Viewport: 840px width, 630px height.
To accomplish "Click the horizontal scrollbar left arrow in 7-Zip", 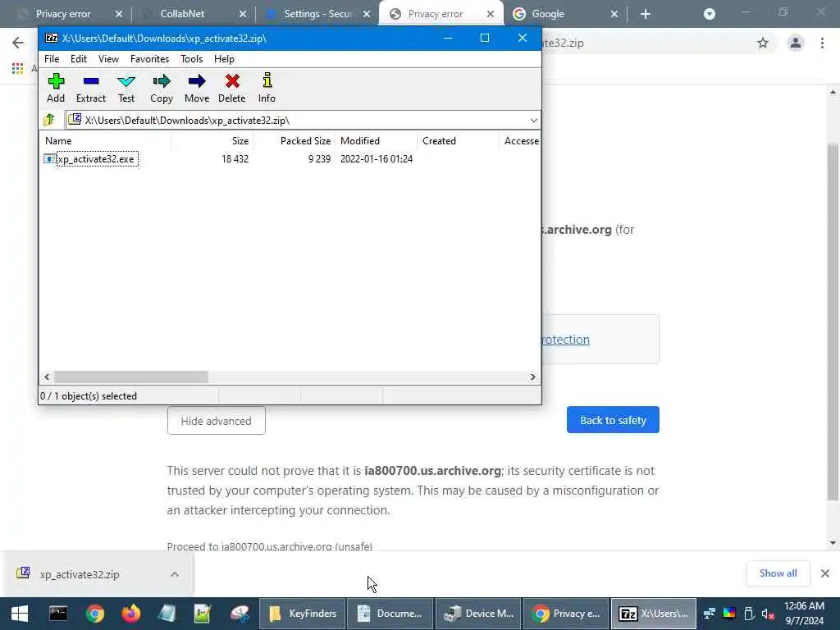I will [x=47, y=377].
